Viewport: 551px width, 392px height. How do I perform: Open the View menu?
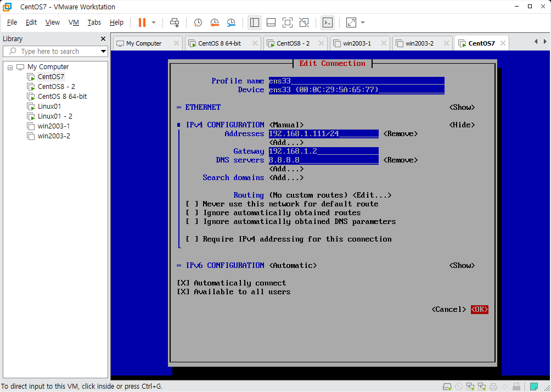point(52,23)
